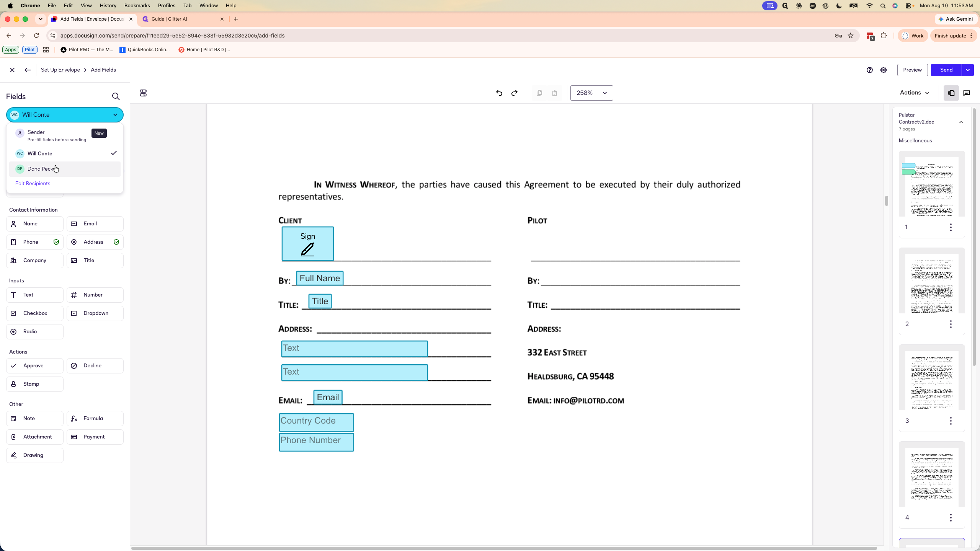
Task: Open the Actions dropdown menu
Action: tap(915, 93)
